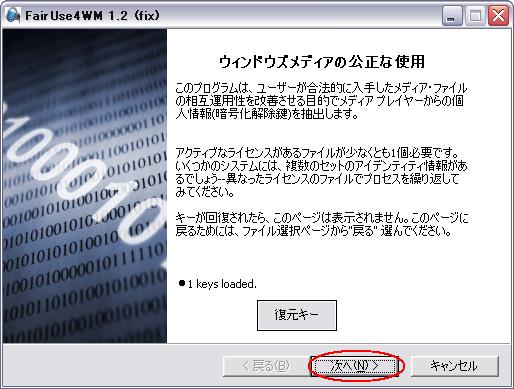This screenshot has width=514, height=389.
Task: Click the heading ウィンドウズメディアの公正な使用
Action: 322,62
